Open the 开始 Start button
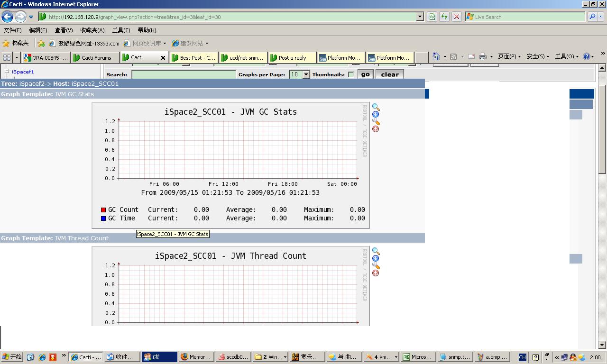607x364 pixels. tap(12, 357)
